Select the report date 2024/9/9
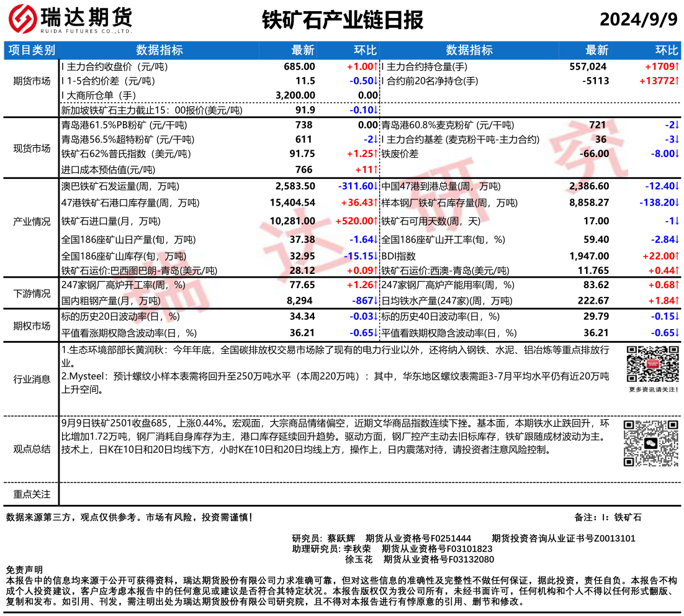The width and height of the screenshot is (684, 616). pos(639,20)
